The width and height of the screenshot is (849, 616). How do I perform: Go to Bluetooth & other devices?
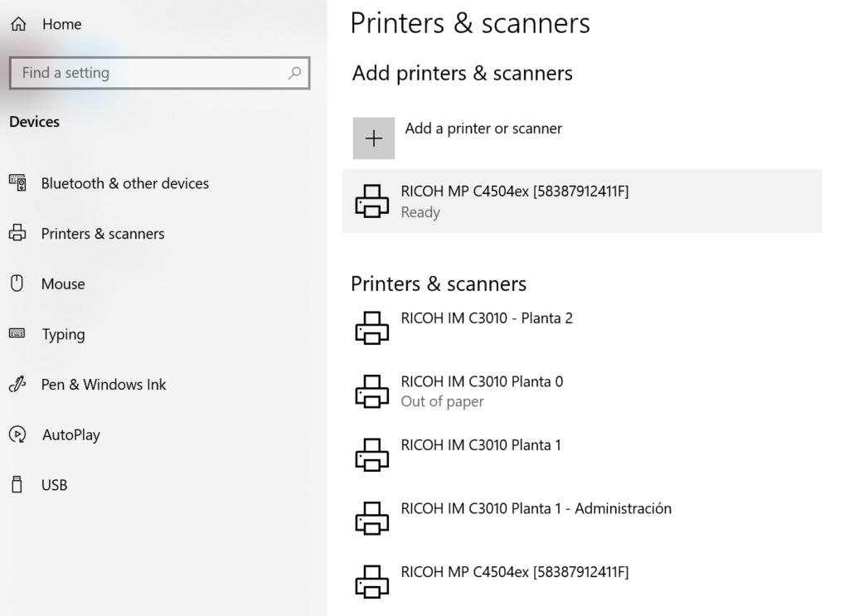(x=124, y=183)
